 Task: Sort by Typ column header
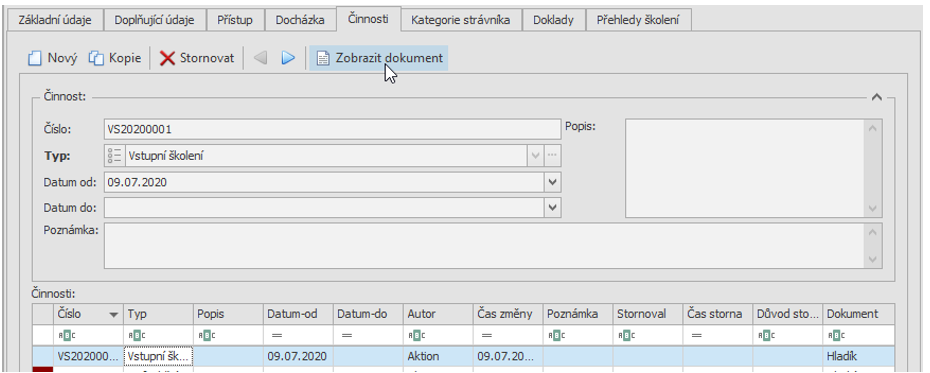(x=158, y=314)
